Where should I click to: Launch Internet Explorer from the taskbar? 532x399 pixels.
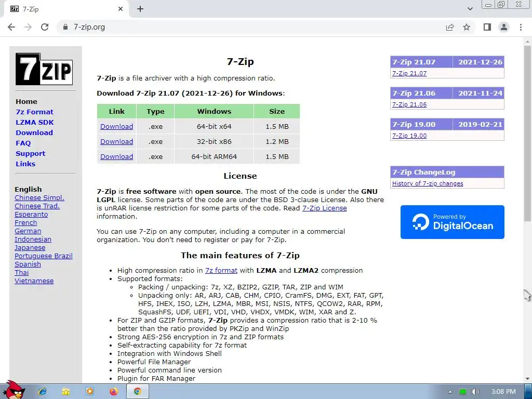(43, 391)
